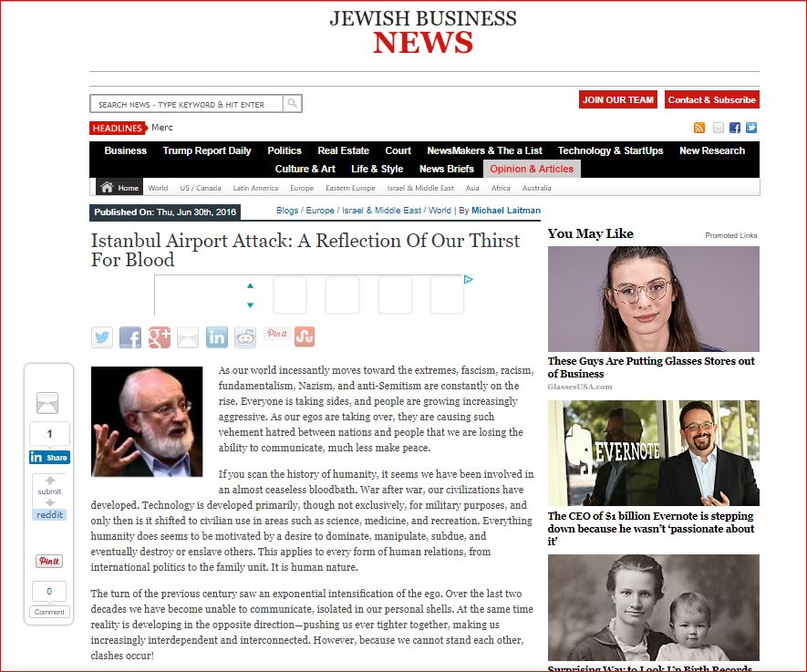Viewport: 807px width, 672px height.
Task: Share via Reddit alien icon
Action: (245, 337)
